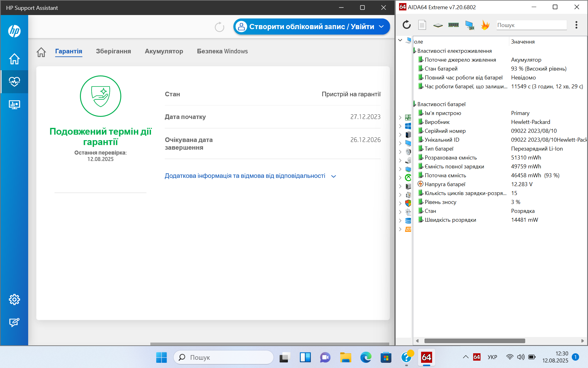The width and height of the screenshot is (588, 368).
Task: Switch to the Акумулятор tab
Action: pyautogui.click(x=164, y=51)
